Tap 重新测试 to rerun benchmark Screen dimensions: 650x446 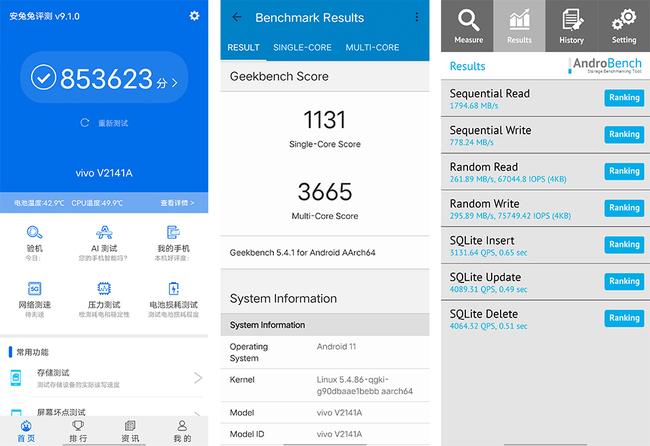click(104, 123)
